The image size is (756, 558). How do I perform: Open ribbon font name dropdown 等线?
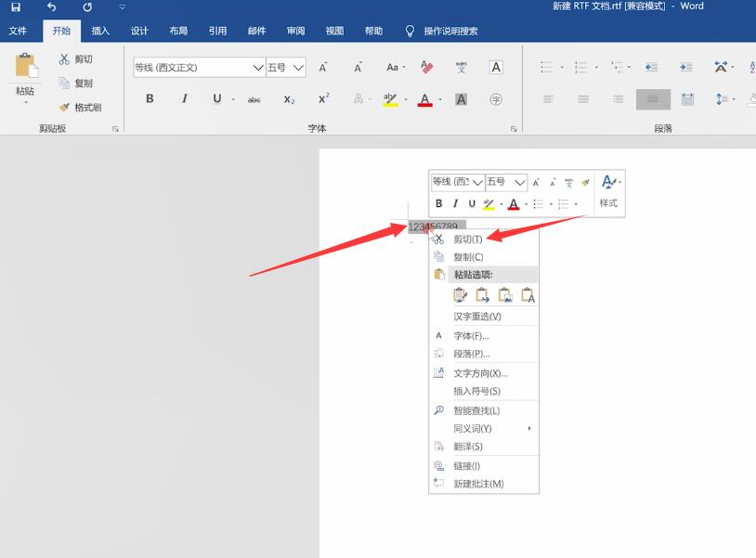[258, 68]
